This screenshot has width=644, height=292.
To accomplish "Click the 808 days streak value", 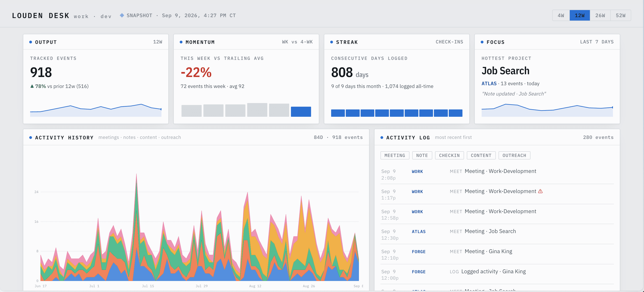I will tap(349, 72).
